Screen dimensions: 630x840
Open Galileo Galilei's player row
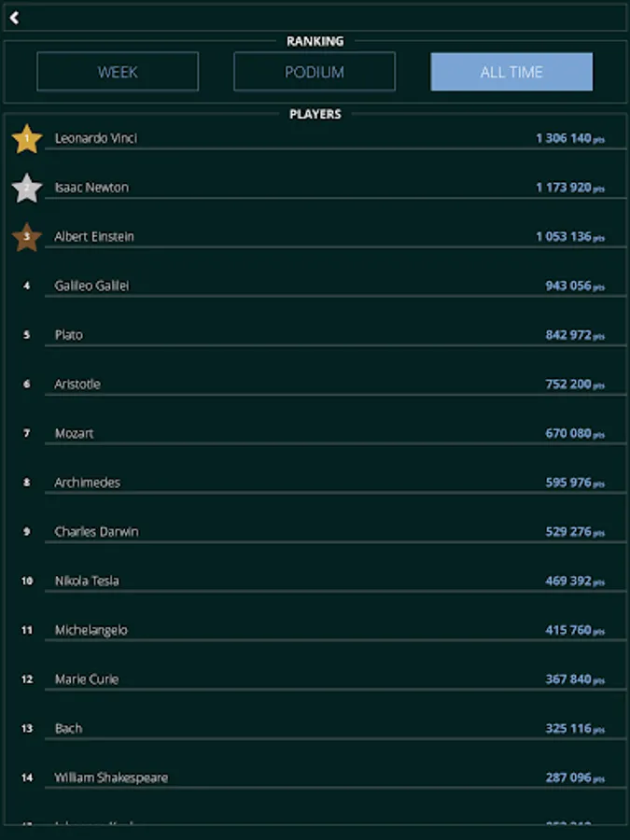(x=91, y=286)
